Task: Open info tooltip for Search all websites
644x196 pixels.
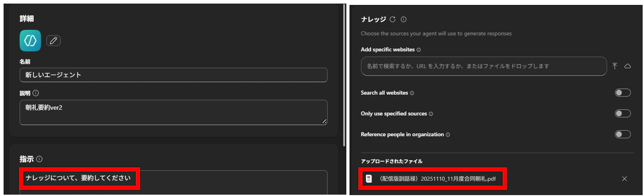Action: [x=412, y=93]
